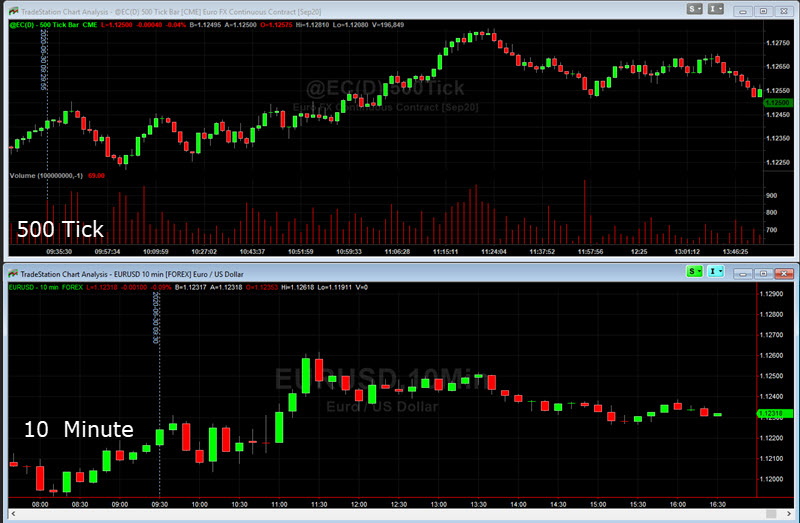Click right arrow of bottom horizontal scrollbar
800x523 pixels.
coord(789,514)
